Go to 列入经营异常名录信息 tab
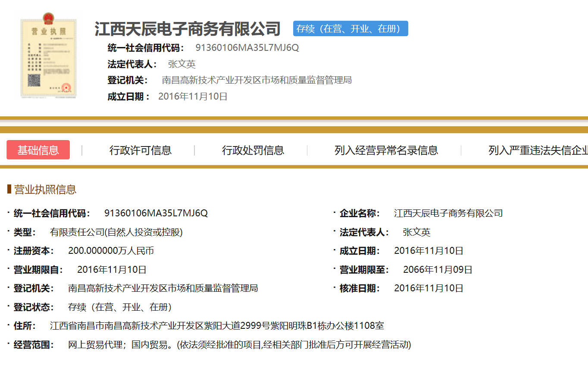588x365 pixels. 386,150
